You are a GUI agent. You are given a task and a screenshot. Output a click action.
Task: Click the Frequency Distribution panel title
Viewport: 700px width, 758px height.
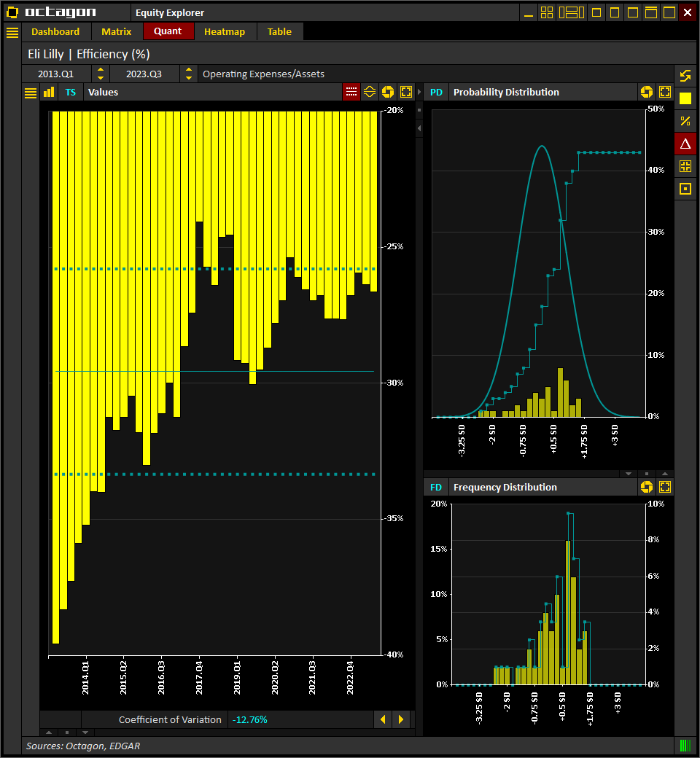tap(505, 488)
